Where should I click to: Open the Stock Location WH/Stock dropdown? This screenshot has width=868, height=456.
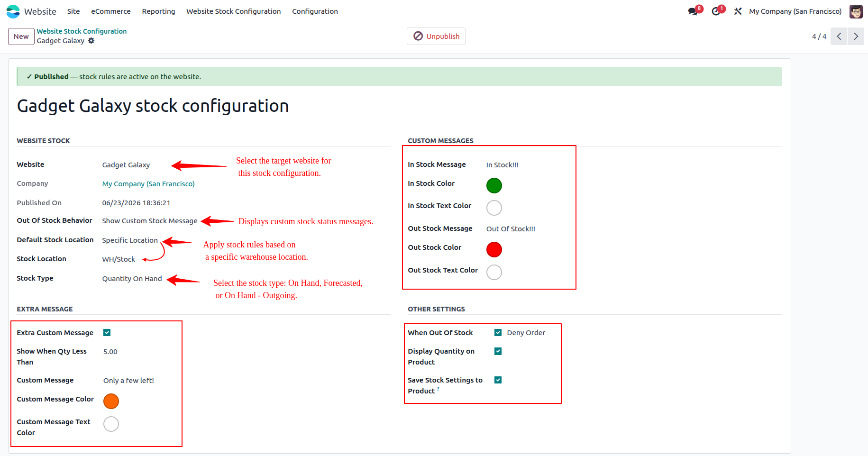coord(119,259)
